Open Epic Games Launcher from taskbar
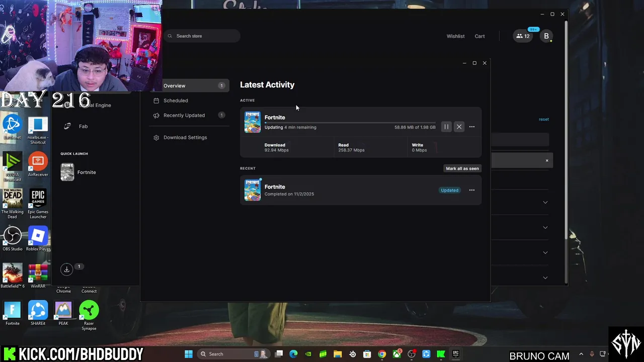Screen dimensions: 644x362 pos(455,354)
